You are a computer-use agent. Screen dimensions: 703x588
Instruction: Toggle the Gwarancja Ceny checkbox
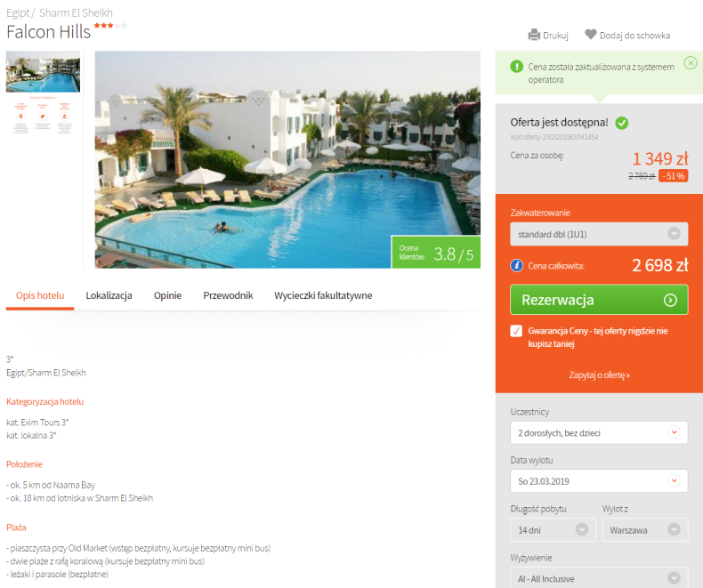point(516,331)
